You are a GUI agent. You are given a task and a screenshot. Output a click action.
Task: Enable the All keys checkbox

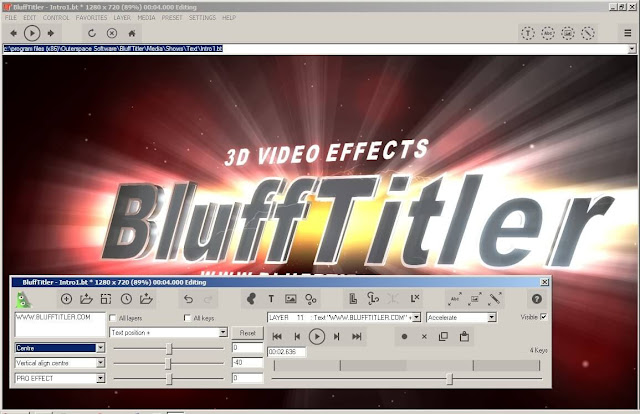pos(187,318)
